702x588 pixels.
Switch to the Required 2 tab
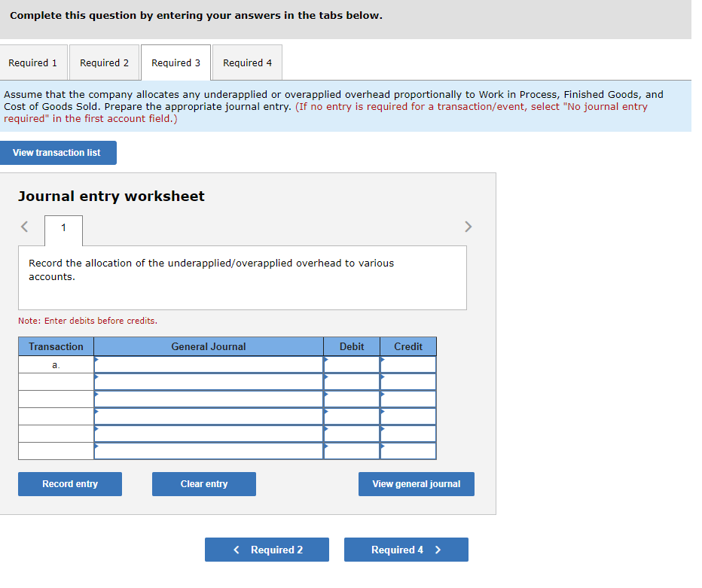point(104,62)
